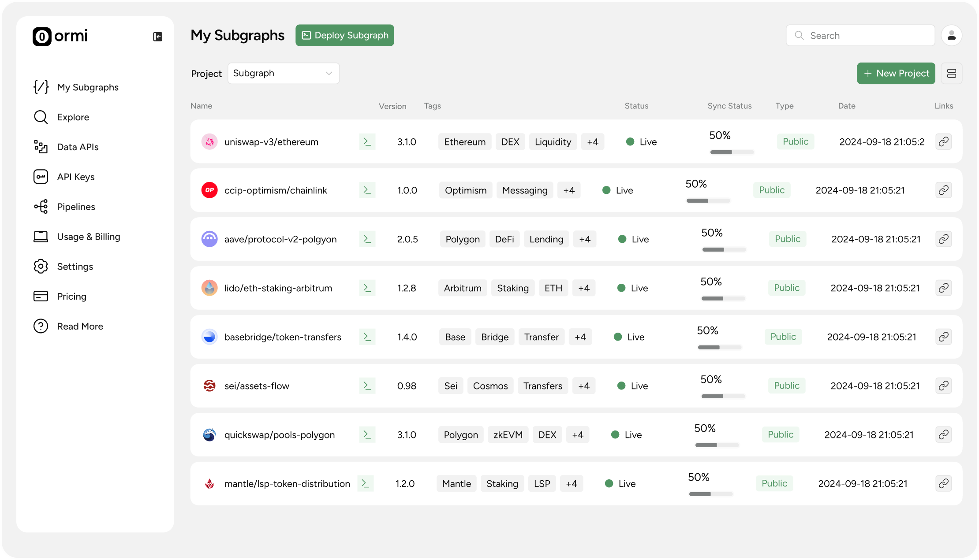
Task: Open terminal icon for sei/assets-flow
Action: 367,386
